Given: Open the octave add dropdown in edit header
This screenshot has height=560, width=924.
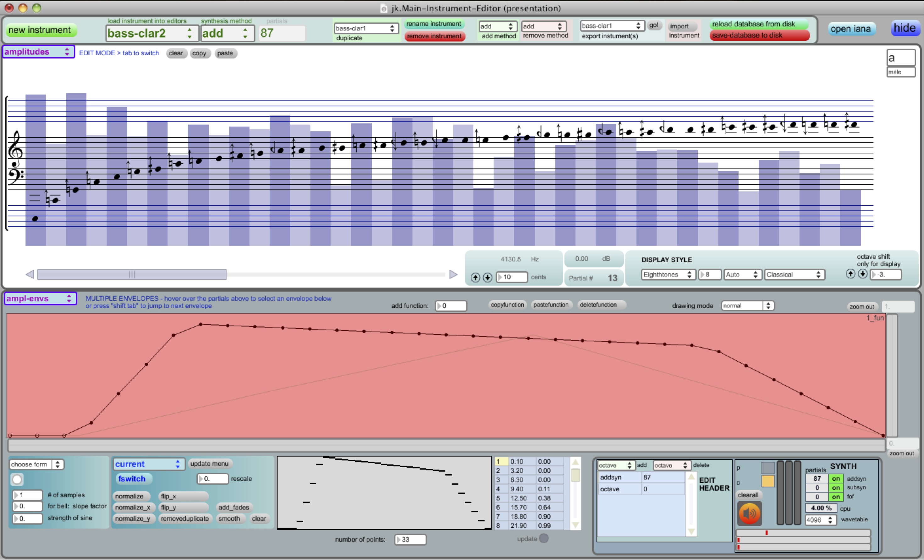Looking at the screenshot, I should pos(615,465).
